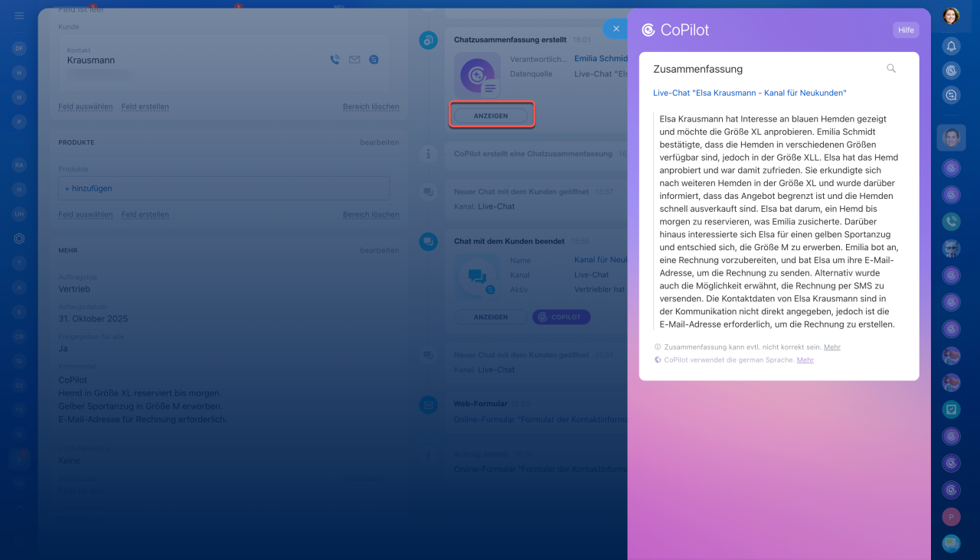Click bearbeiten in the MEHR section
Image resolution: width=980 pixels, height=560 pixels.
(380, 250)
